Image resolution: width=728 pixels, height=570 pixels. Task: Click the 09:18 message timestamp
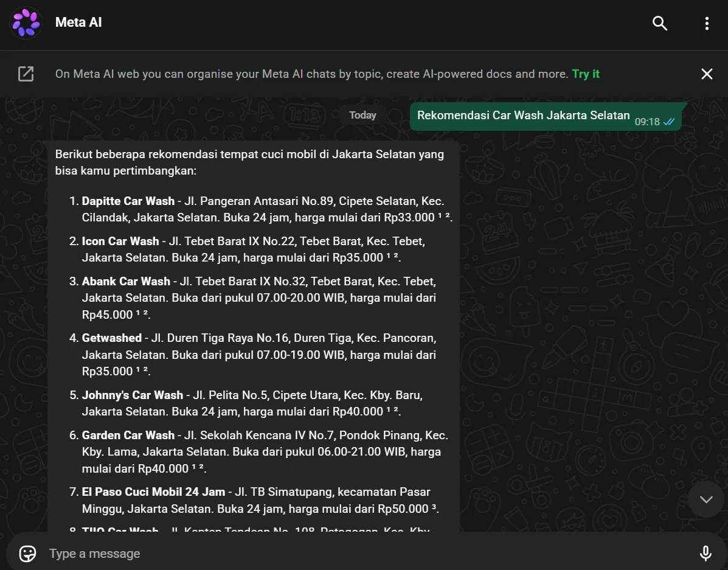coord(647,122)
